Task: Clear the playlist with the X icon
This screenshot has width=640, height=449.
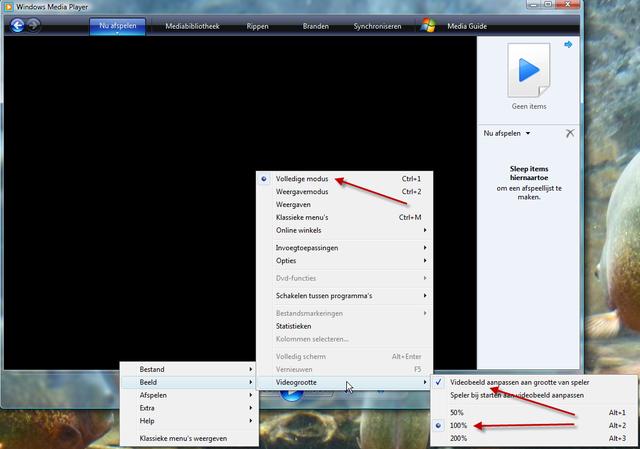Action: point(570,133)
